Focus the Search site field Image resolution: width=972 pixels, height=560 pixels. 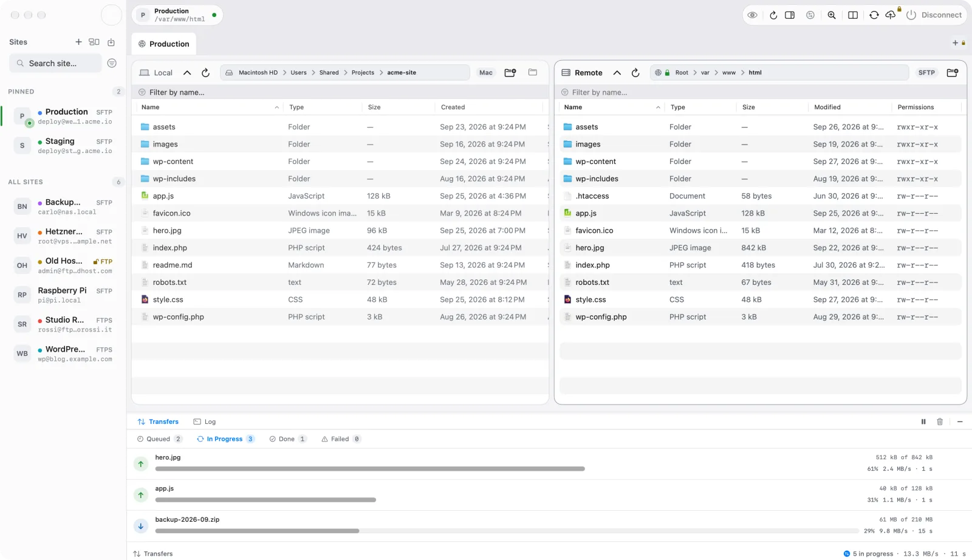coord(55,63)
